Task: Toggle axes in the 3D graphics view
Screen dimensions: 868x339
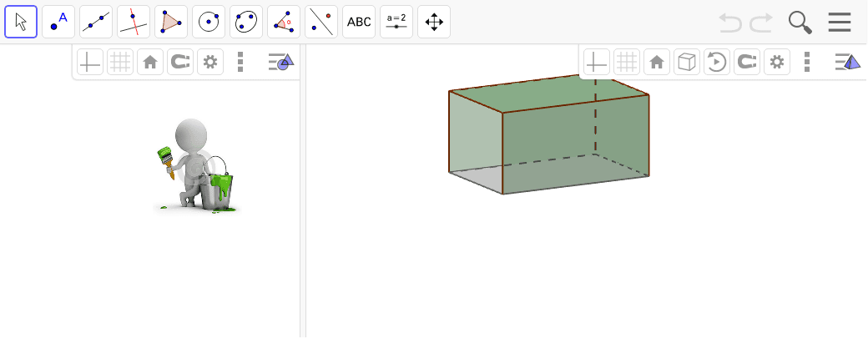Action: (x=597, y=62)
